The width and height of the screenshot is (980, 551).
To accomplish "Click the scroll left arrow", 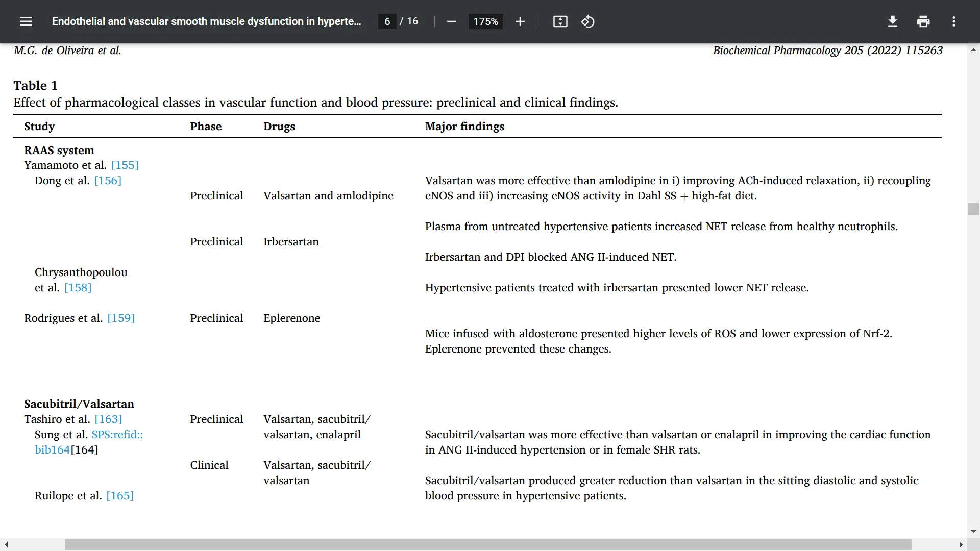I will 6,545.
